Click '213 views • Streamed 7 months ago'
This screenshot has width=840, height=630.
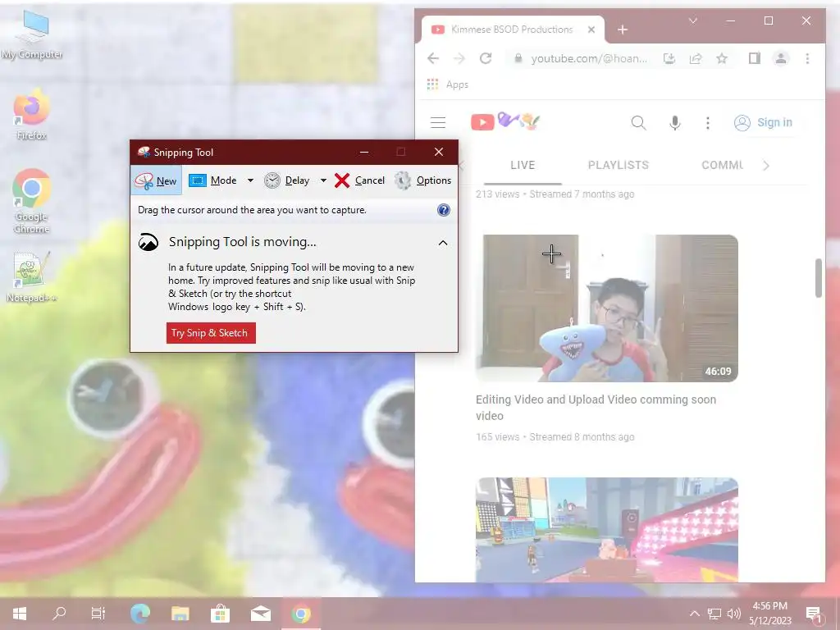[x=555, y=194]
